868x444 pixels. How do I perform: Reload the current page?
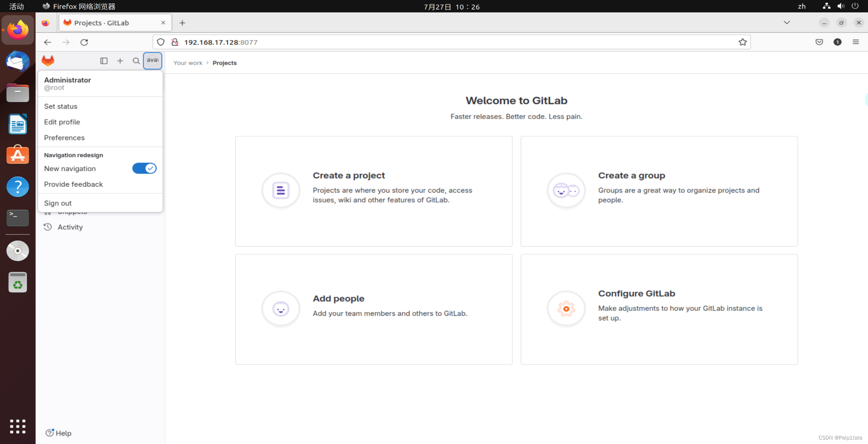pos(84,42)
